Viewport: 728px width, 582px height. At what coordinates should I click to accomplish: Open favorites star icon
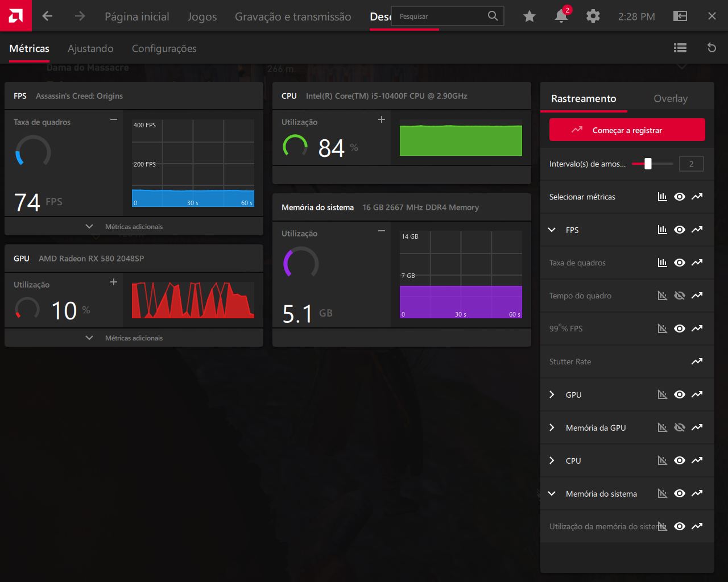point(530,16)
